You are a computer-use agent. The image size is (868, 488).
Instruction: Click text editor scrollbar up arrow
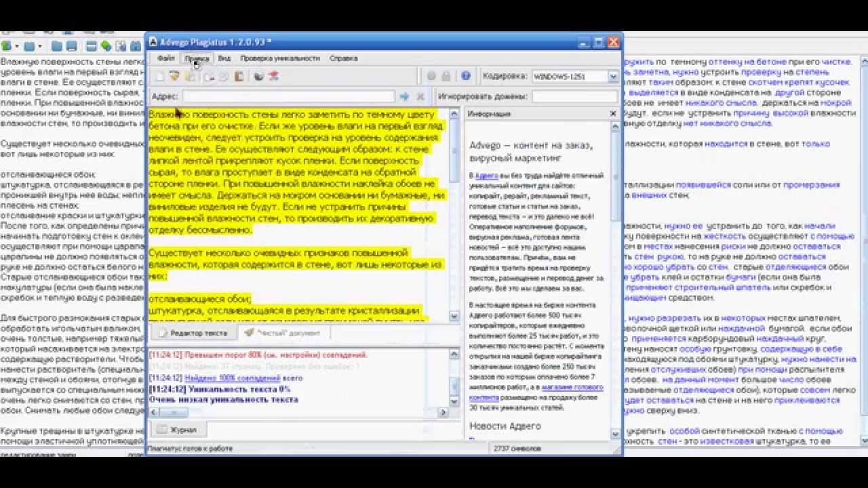[454, 115]
